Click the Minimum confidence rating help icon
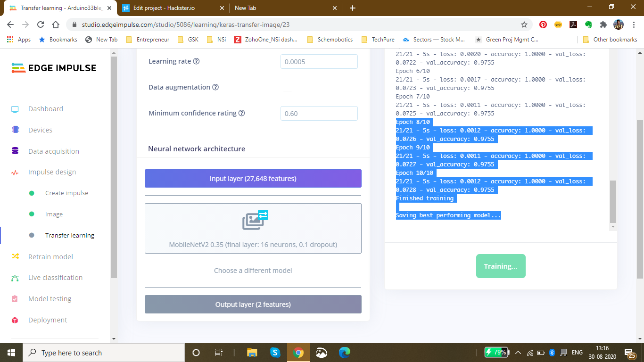 242,113
